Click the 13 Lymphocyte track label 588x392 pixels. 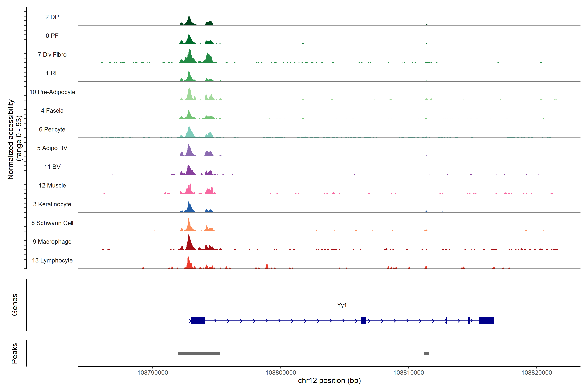click(52, 261)
